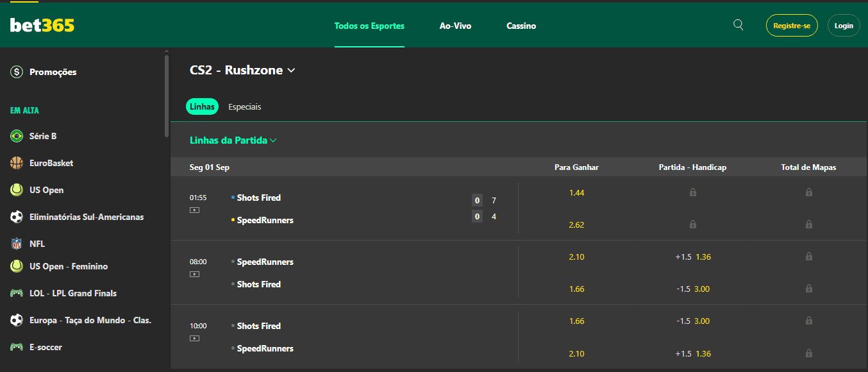The width and height of the screenshot is (868, 372).
Task: Switch to the Especiais tab
Action: [x=244, y=107]
